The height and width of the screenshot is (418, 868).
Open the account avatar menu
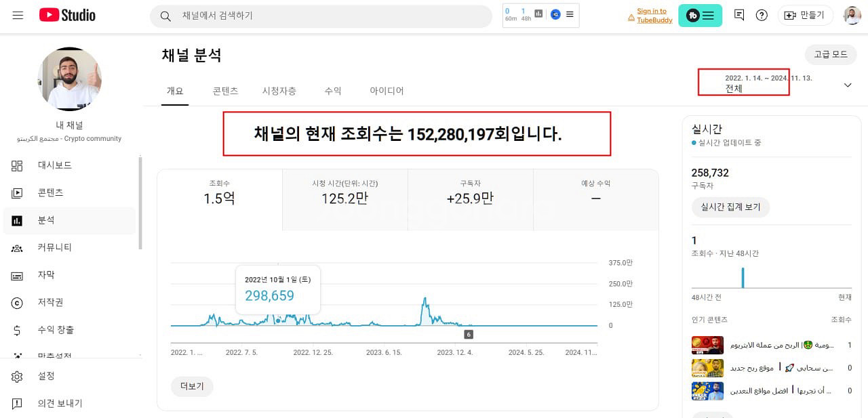[852, 15]
